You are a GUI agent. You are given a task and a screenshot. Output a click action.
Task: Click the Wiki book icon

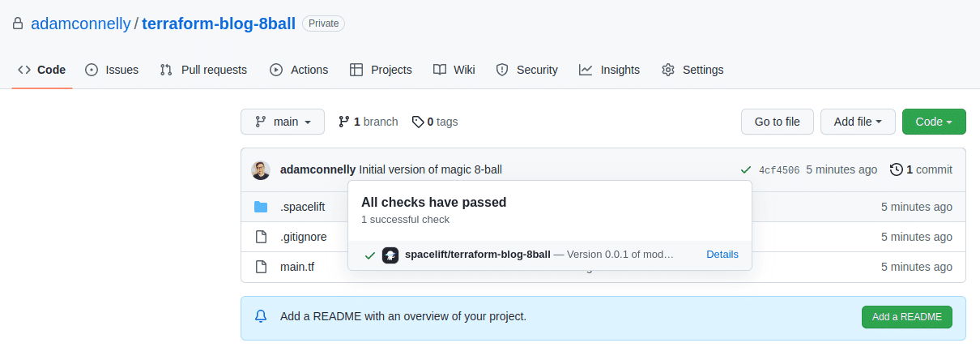(x=440, y=70)
